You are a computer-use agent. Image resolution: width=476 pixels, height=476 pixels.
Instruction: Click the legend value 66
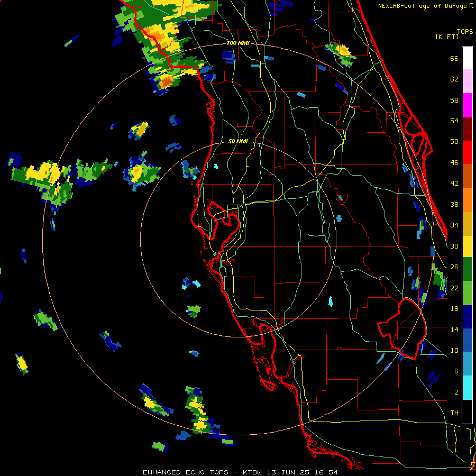point(454,58)
